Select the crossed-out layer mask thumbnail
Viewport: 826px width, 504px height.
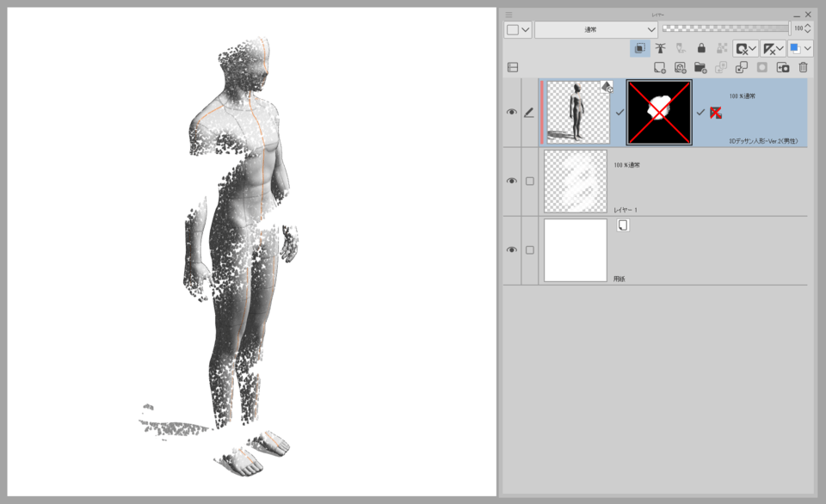(x=660, y=112)
